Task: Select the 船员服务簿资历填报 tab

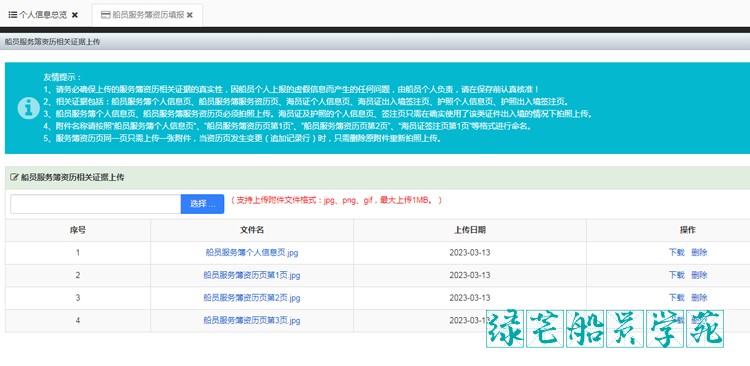Action: 147,15
